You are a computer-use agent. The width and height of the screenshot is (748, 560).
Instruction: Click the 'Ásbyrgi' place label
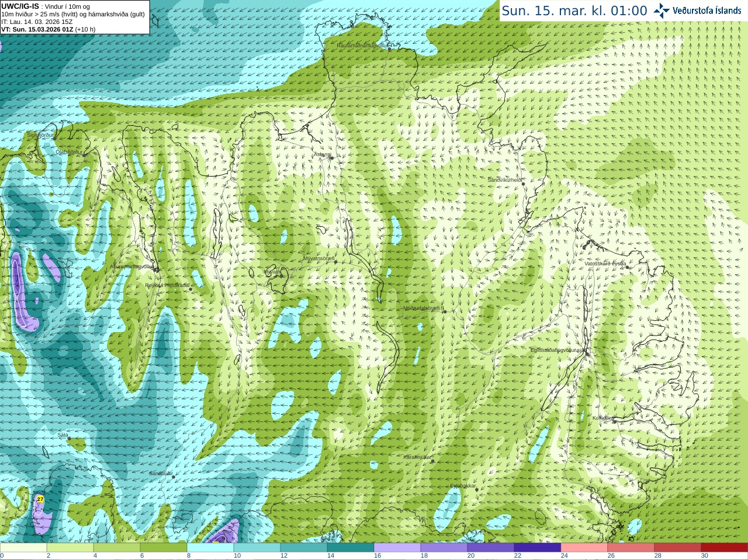(x=322, y=154)
